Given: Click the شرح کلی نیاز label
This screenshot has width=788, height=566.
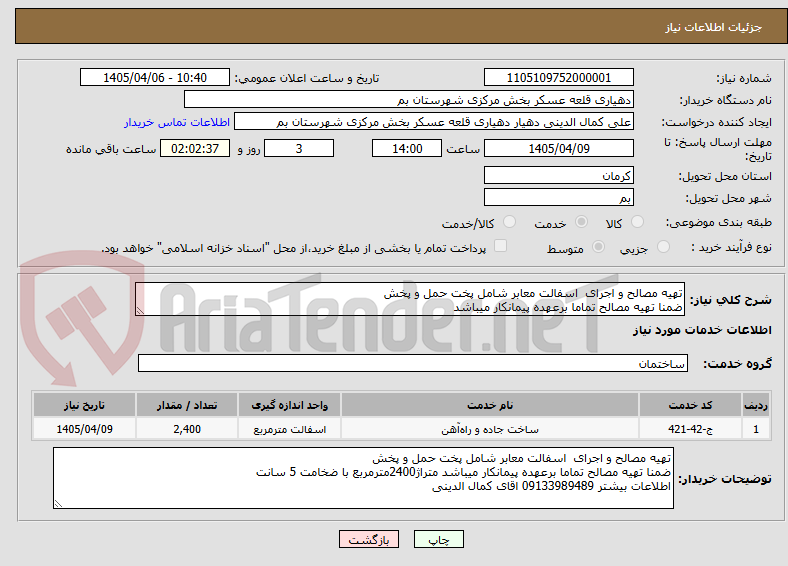Looking at the screenshot, I should coord(731,300).
